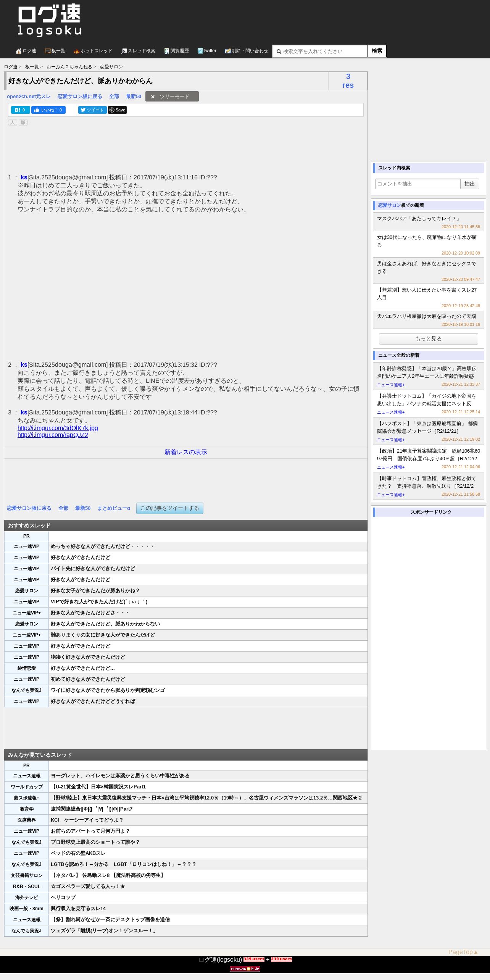Screen dimensions: 490x980
Task: Open マスクババア「あたしってキレイ？」 thread
Action: click(419, 219)
